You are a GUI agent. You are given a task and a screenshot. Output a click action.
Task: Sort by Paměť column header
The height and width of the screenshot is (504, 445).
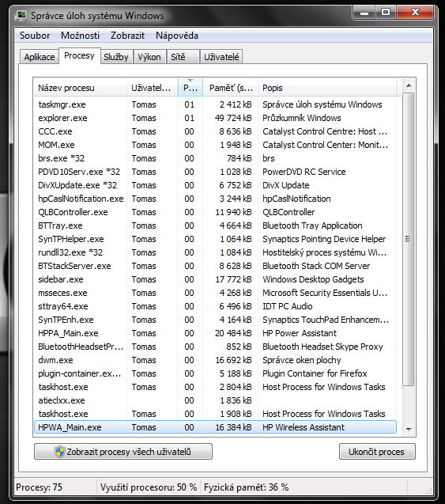coord(231,88)
